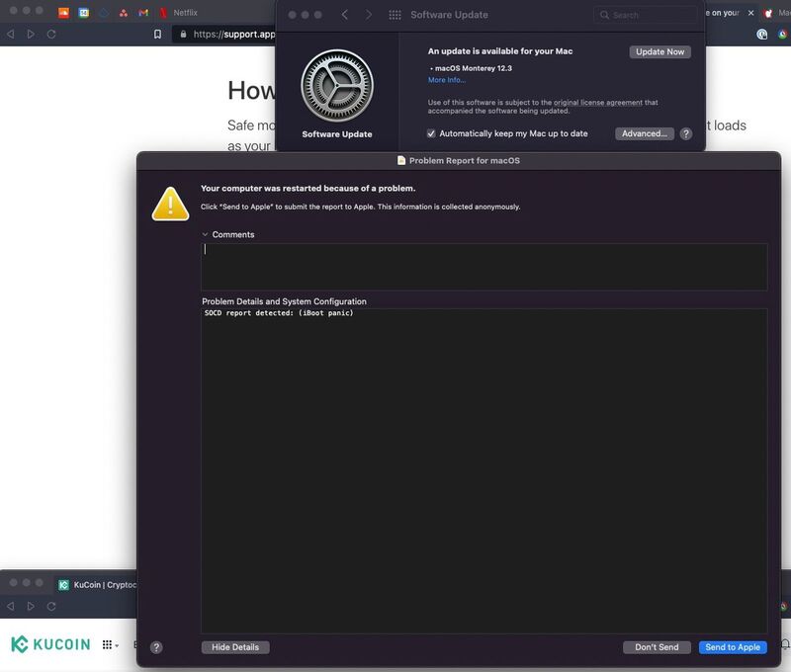Open Problem Report help button
This screenshot has width=791, height=672.
click(x=156, y=647)
